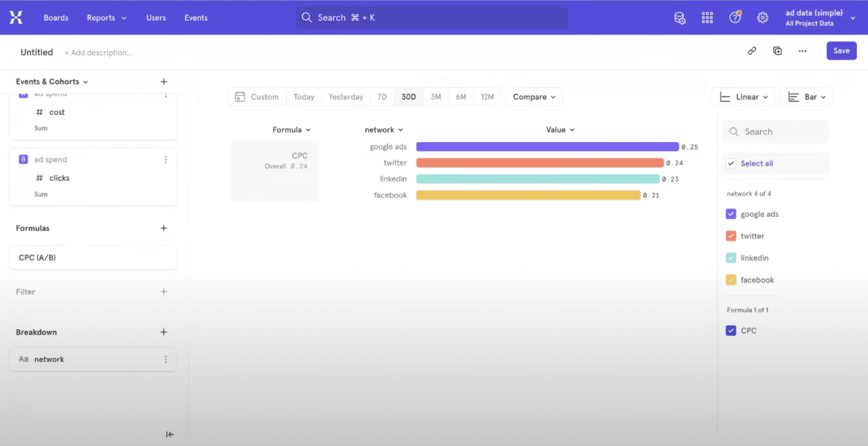Select the Yesterday date range

point(346,97)
